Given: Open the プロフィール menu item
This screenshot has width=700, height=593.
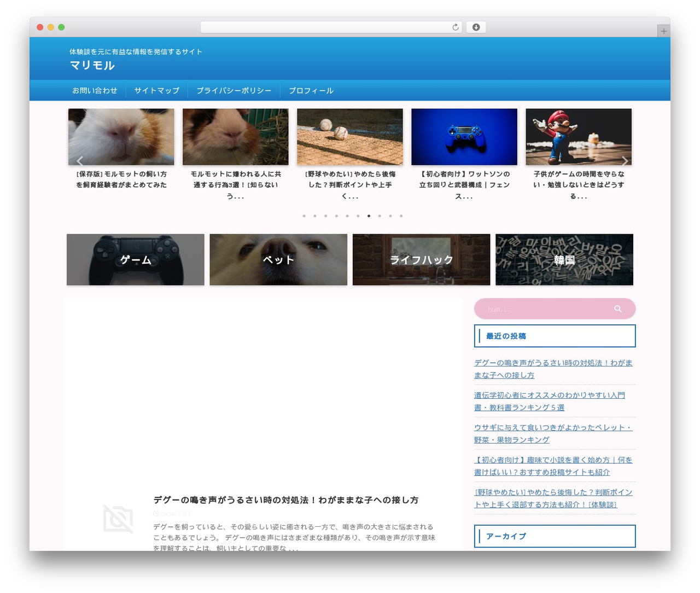Looking at the screenshot, I should pos(311,91).
